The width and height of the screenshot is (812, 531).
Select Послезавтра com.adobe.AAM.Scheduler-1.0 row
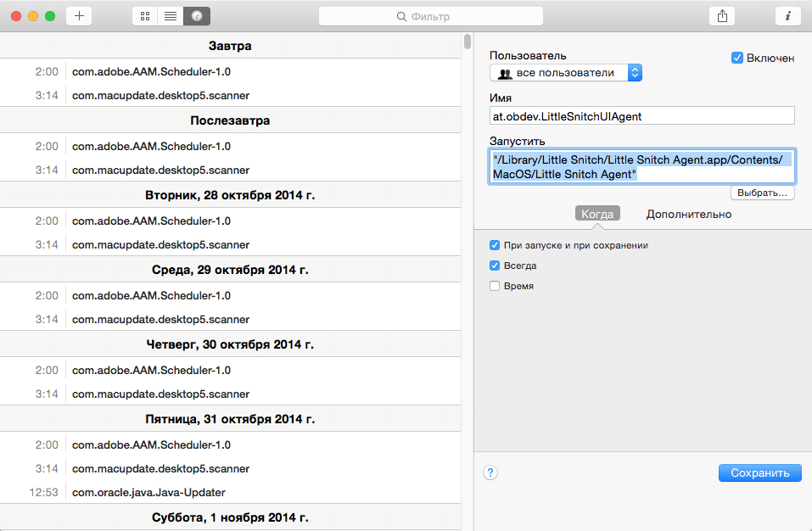click(231, 146)
